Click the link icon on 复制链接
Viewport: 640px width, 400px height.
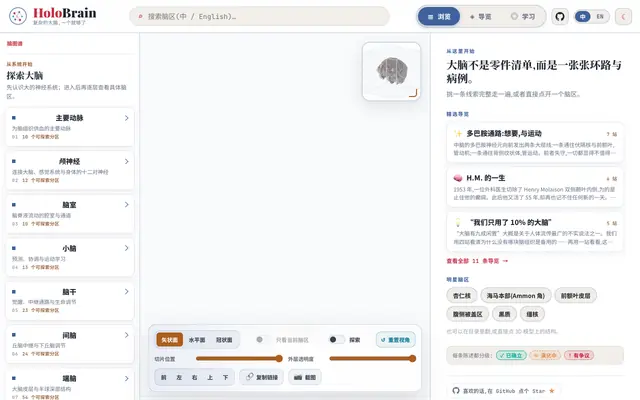click(x=249, y=377)
